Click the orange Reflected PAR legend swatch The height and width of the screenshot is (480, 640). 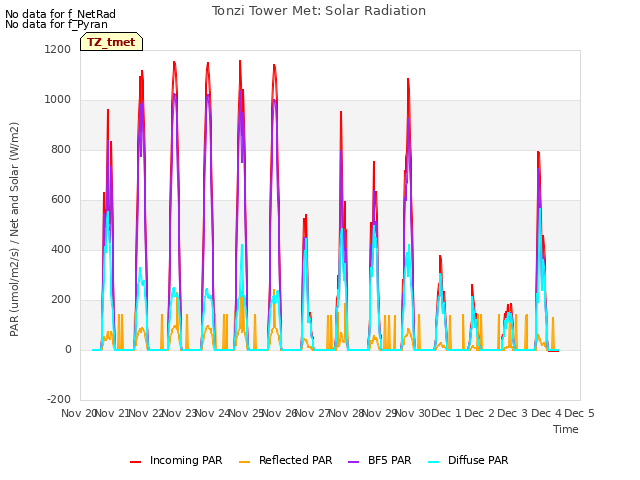(x=244, y=462)
